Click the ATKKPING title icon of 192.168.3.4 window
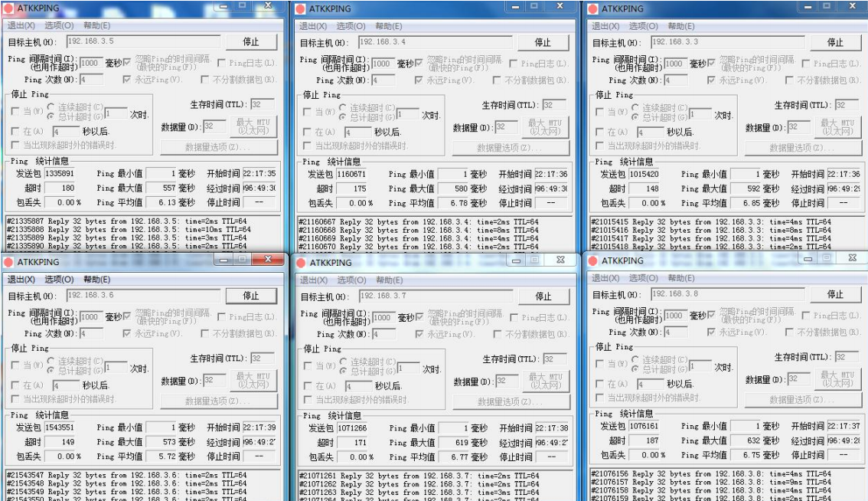 pos(301,9)
